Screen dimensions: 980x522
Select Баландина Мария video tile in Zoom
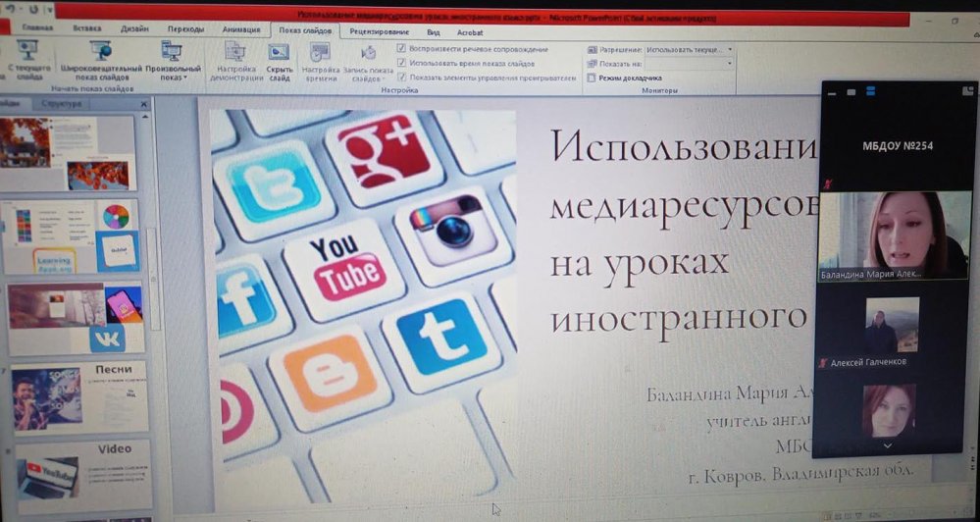coord(895,235)
